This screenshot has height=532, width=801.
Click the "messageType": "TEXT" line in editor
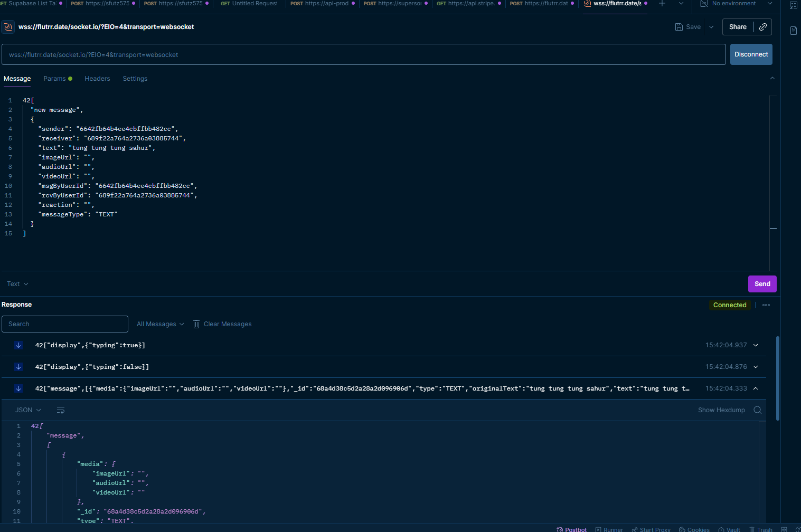point(78,214)
